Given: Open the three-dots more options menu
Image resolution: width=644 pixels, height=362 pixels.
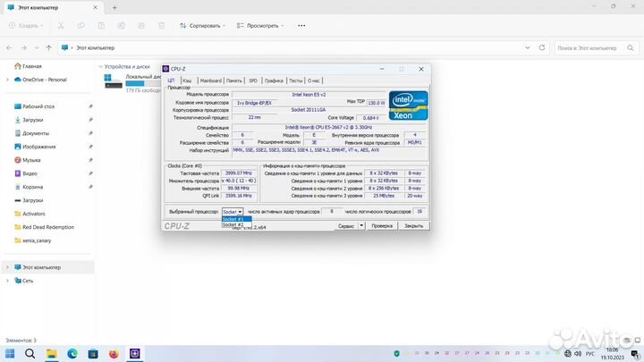Looking at the screenshot, I should click(301, 25).
